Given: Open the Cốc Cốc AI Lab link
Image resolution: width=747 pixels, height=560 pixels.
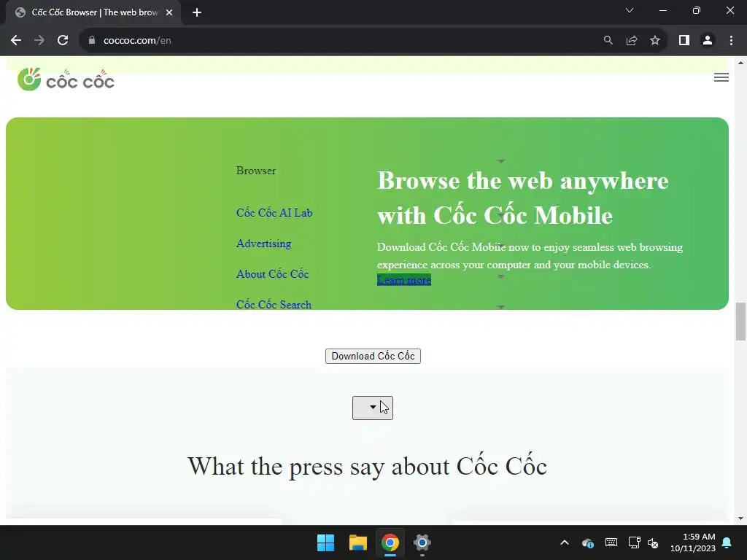Looking at the screenshot, I should (x=274, y=213).
